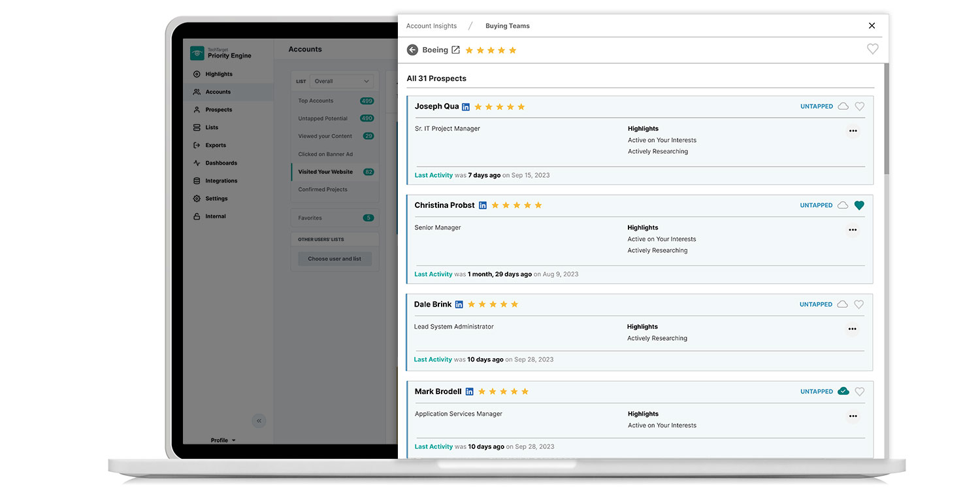This screenshot has height=498, width=980.
Task: Click the back arrow next to Boeing
Action: point(412,50)
